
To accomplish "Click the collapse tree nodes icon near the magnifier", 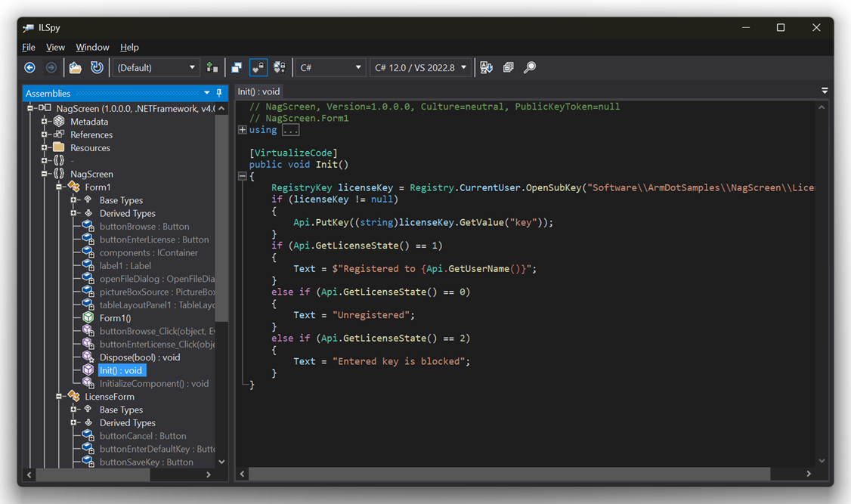I will pos(508,67).
